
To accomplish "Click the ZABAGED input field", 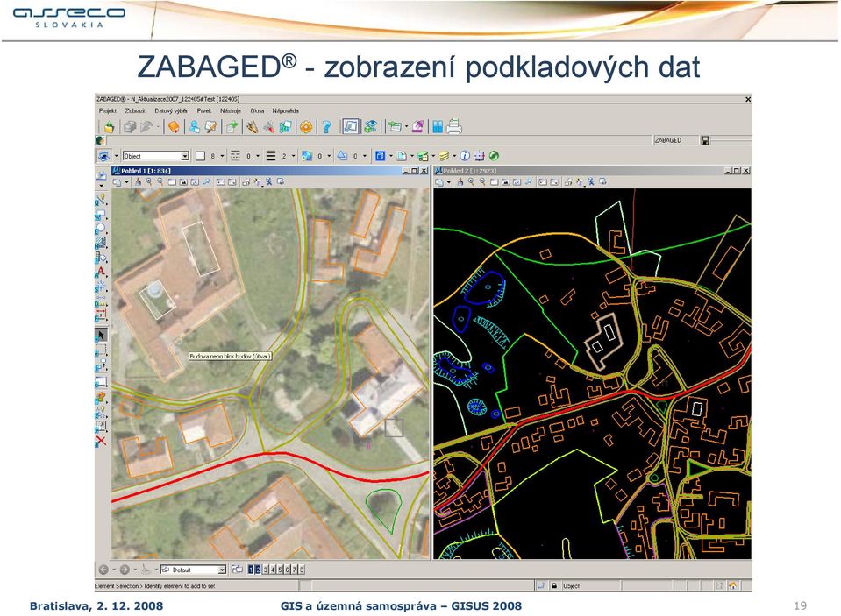I will click(x=675, y=140).
